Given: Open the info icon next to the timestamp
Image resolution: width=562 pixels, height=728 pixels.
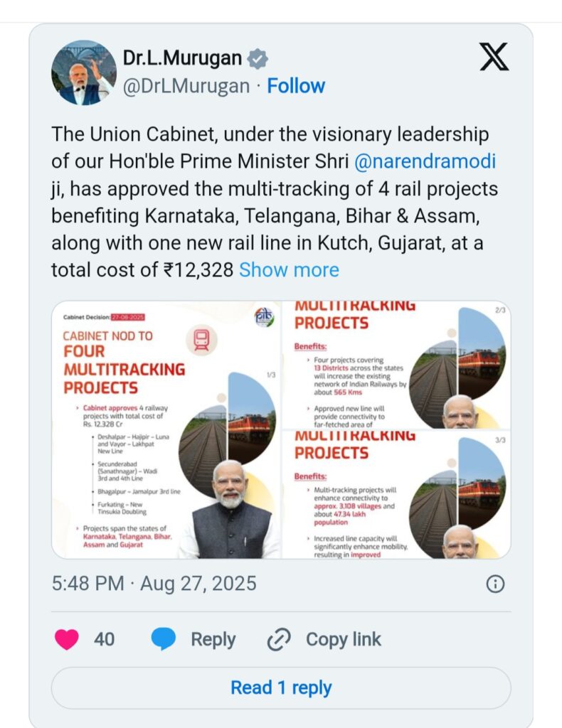Looking at the screenshot, I should pyautogui.click(x=494, y=584).
